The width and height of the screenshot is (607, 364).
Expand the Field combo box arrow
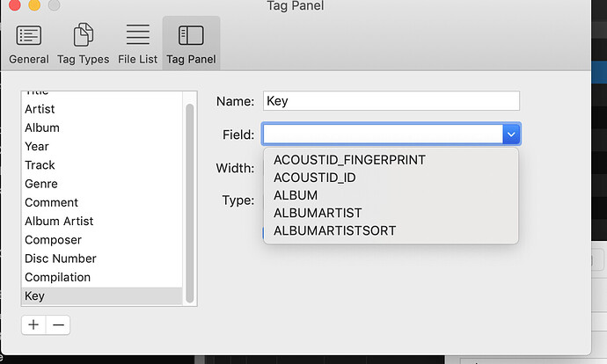pyautogui.click(x=511, y=135)
